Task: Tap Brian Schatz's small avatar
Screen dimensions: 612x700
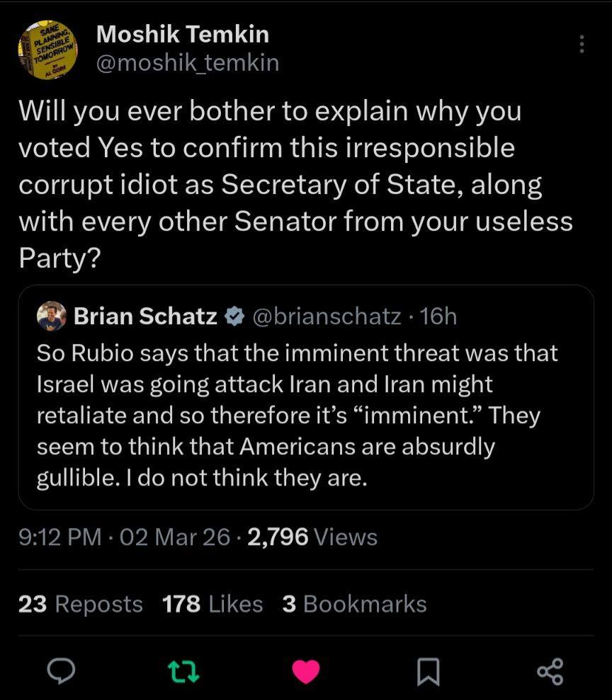Action: pyautogui.click(x=52, y=316)
